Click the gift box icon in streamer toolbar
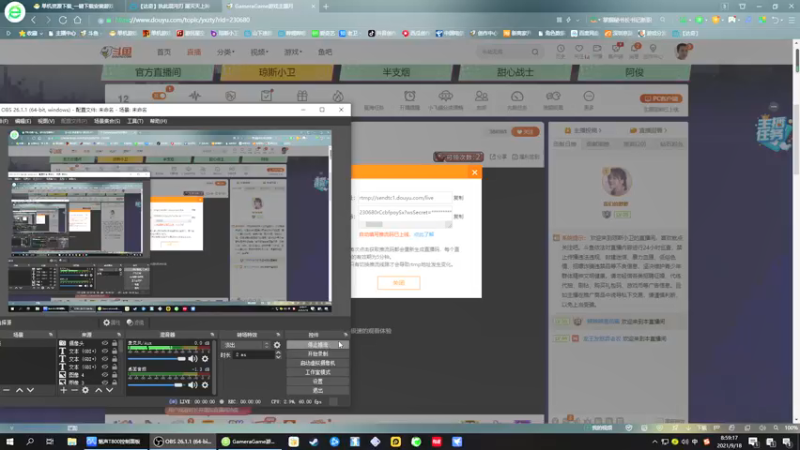The width and height of the screenshot is (800, 450). click(302, 96)
